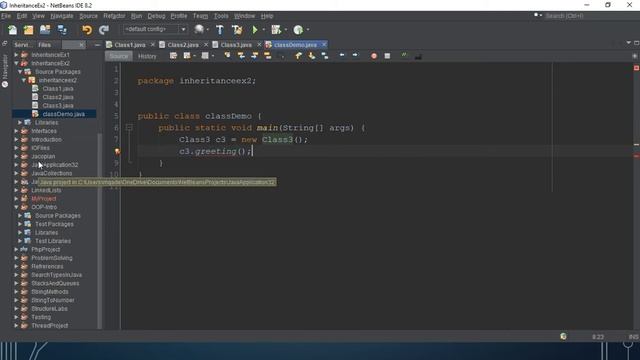
Task: Open the File menu
Action: point(6,16)
